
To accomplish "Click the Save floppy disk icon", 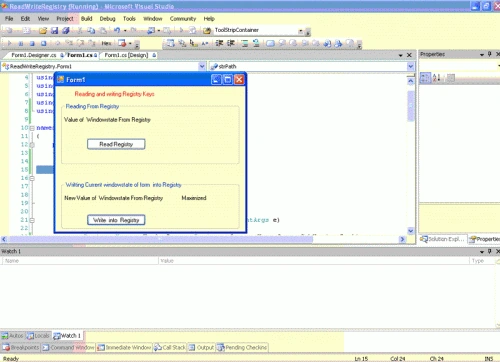I will [54, 31].
